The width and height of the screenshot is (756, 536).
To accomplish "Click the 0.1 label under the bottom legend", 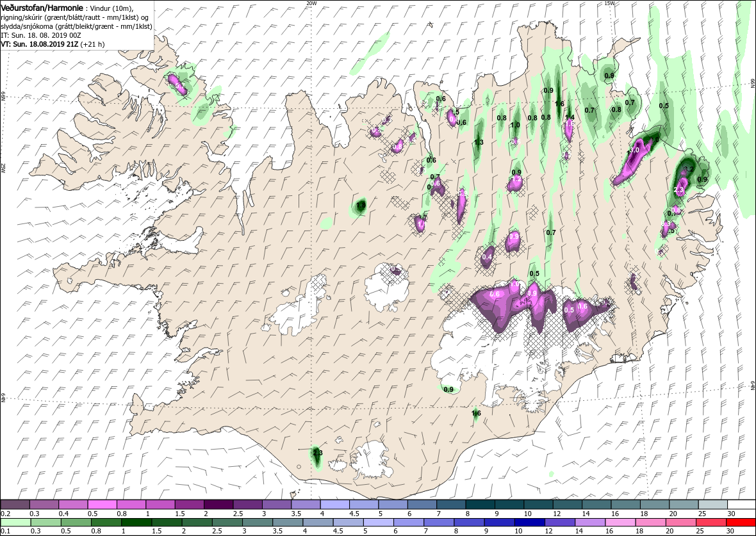I will (6, 531).
